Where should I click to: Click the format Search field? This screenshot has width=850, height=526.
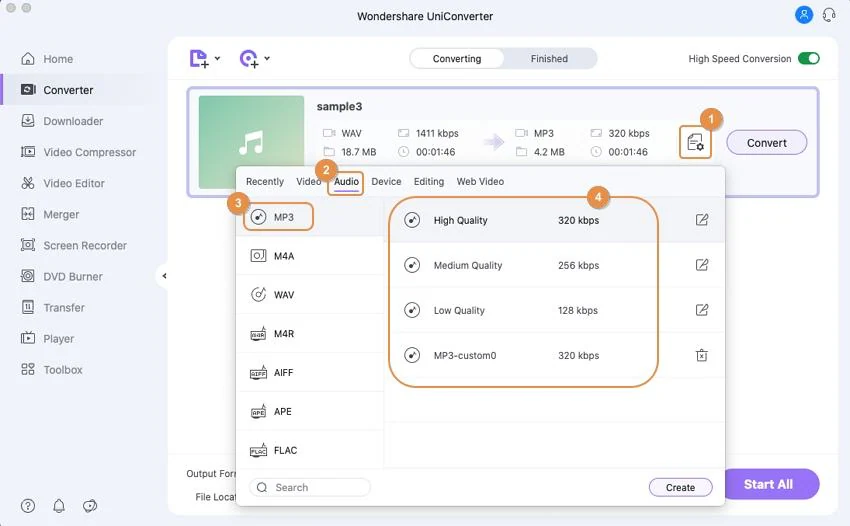[x=310, y=487]
